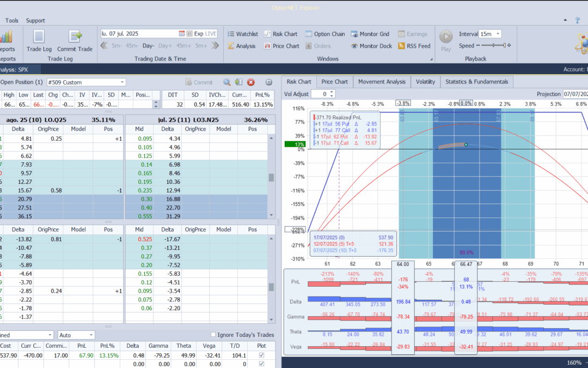Step back one day with Day-
The height and width of the screenshot is (368, 588).
tap(149, 46)
